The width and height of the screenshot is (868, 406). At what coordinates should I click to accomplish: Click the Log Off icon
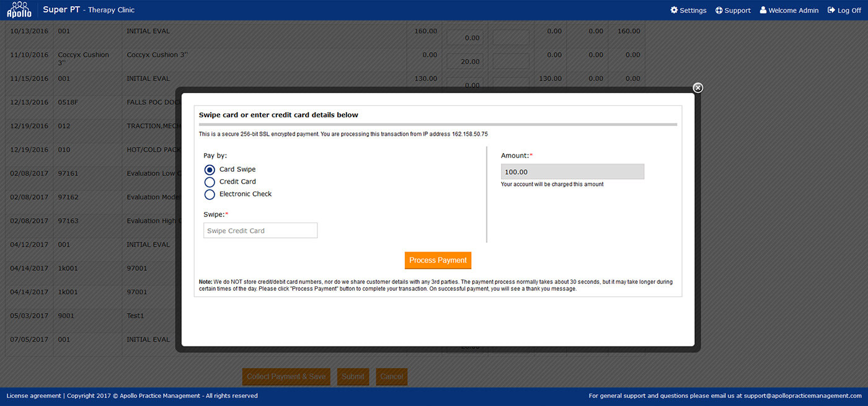point(831,11)
